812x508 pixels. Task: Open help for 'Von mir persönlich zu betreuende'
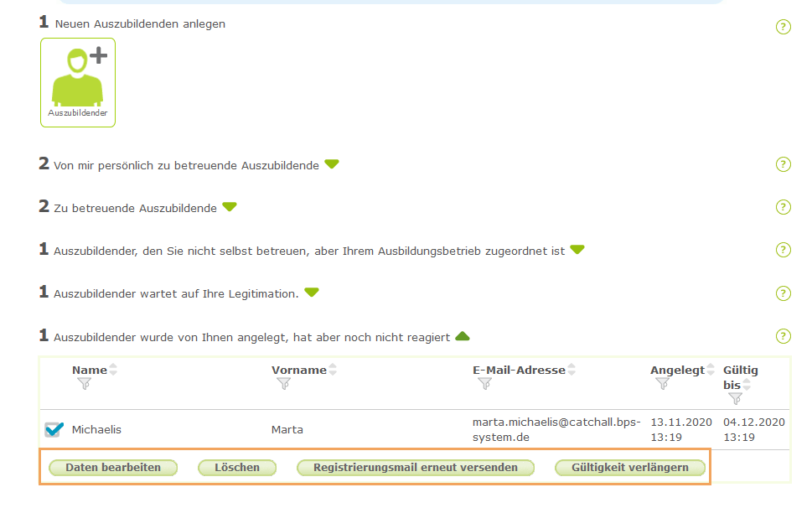pyautogui.click(x=783, y=164)
